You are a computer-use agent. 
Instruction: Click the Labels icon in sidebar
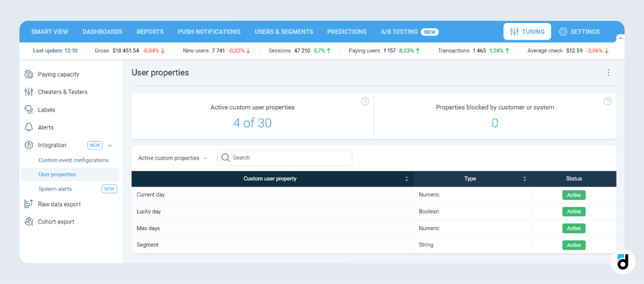click(29, 110)
